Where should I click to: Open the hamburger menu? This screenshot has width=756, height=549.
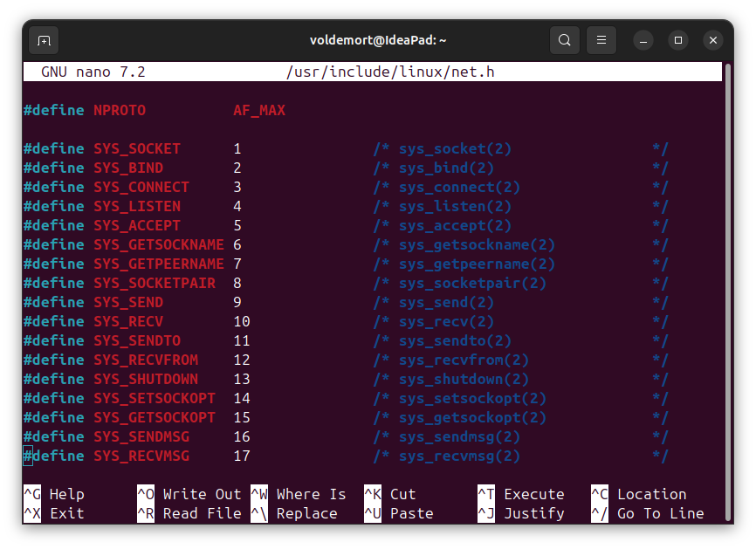[601, 40]
